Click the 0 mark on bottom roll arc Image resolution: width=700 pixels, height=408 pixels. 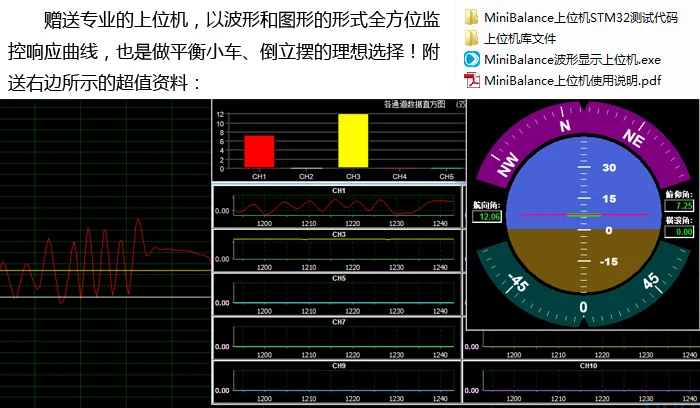point(583,308)
